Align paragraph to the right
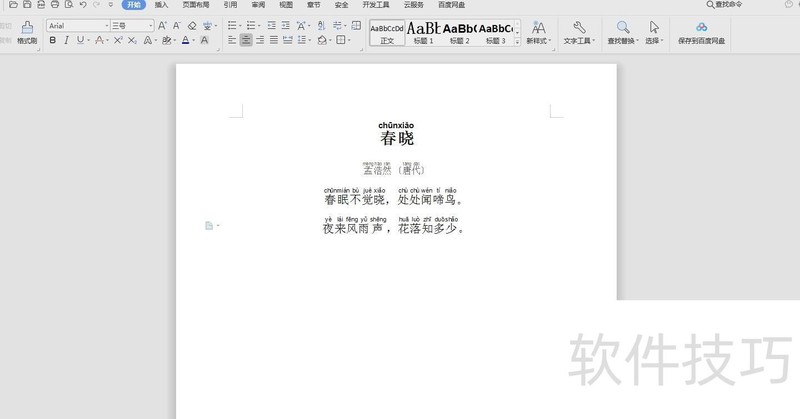Viewport: 800px width, 419px height. pyautogui.click(x=260, y=40)
